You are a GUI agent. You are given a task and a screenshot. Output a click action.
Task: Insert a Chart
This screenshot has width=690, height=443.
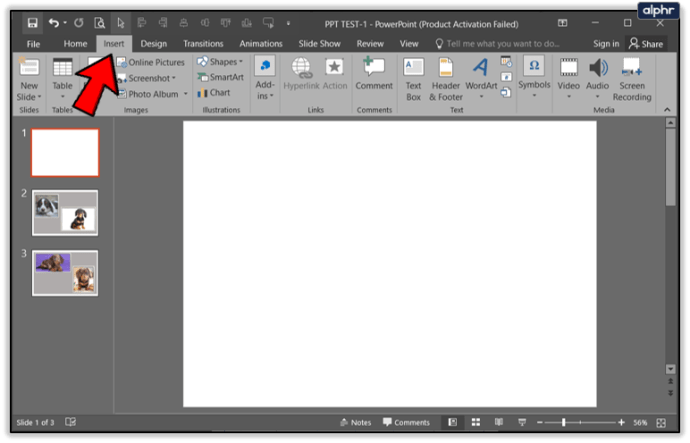[x=214, y=93]
